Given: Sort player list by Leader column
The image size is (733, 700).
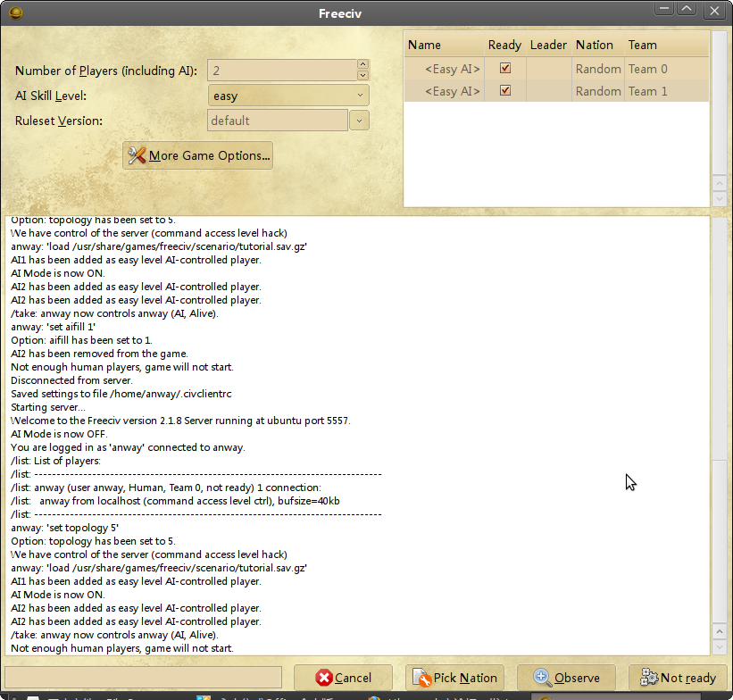Looking at the screenshot, I should [548, 45].
